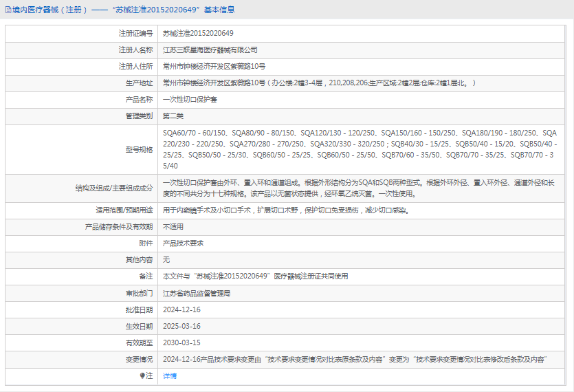
Task: Click the document icon beside the page title
Action: 8,10
